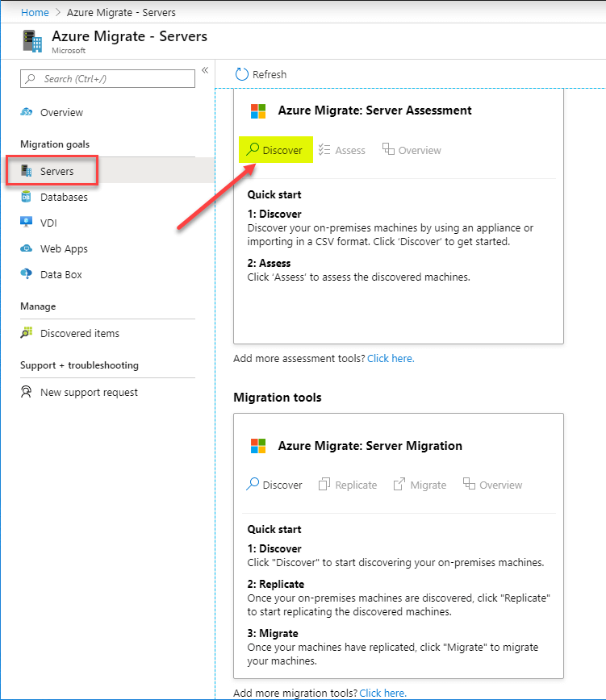The width and height of the screenshot is (606, 700).
Task: Click the Overview cloud icon in sidebar
Action: click(27, 111)
